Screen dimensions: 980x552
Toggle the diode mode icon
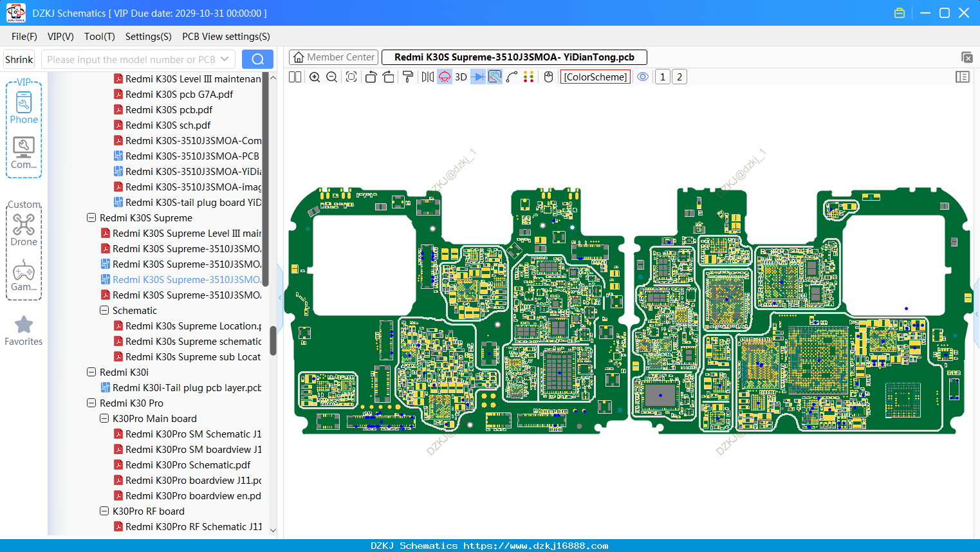click(x=477, y=77)
